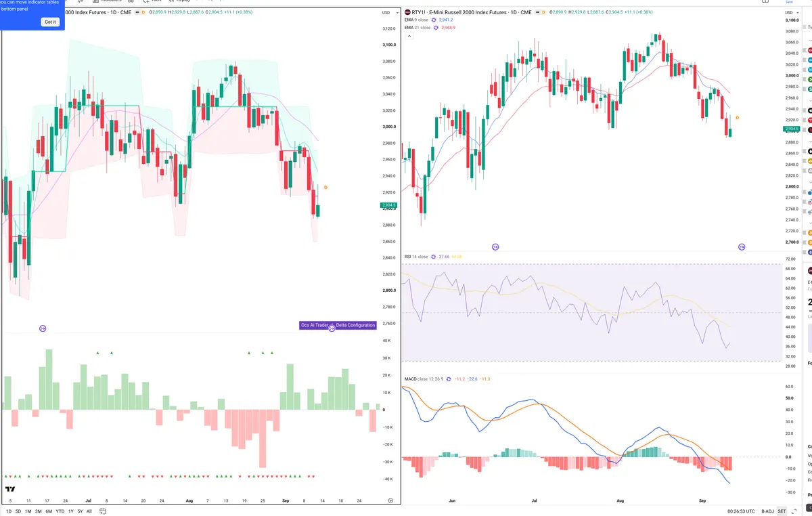
Task: Click the Save link at top right
Action: pyautogui.click(x=788, y=2)
